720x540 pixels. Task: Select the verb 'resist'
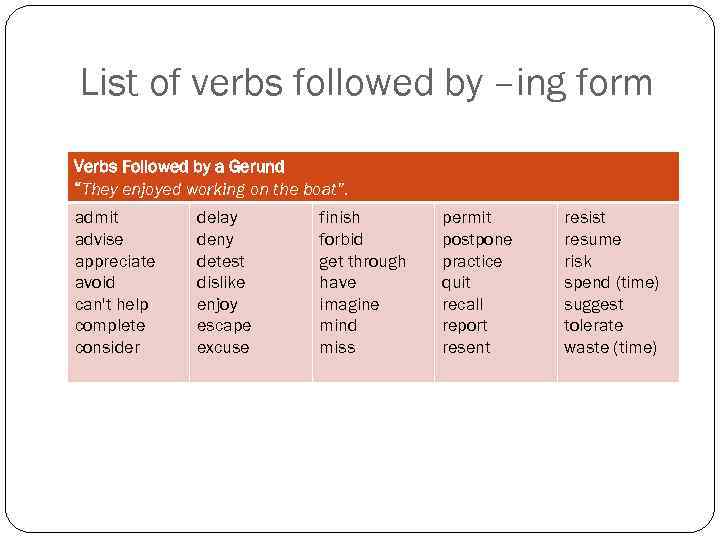coord(585,217)
